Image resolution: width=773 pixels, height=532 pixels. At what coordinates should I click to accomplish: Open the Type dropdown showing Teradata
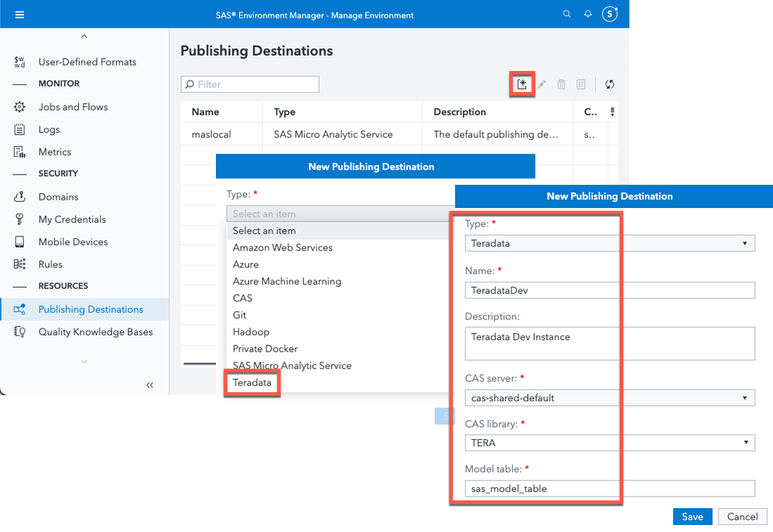point(609,244)
